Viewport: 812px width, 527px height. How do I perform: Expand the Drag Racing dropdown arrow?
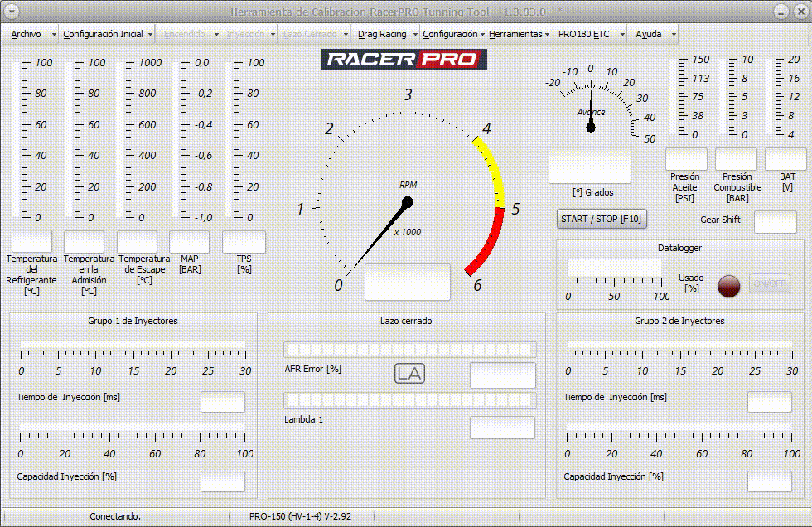click(413, 34)
